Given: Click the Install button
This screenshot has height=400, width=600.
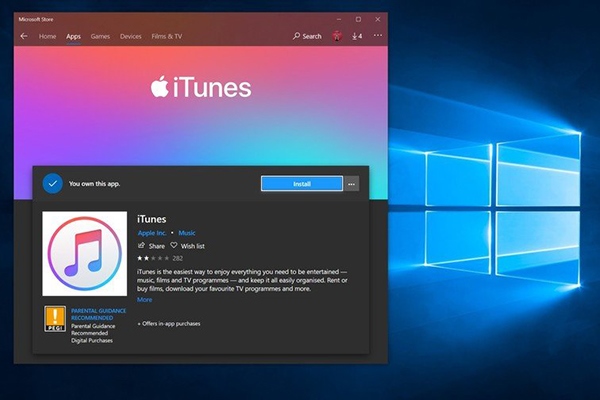Looking at the screenshot, I should 302,184.
